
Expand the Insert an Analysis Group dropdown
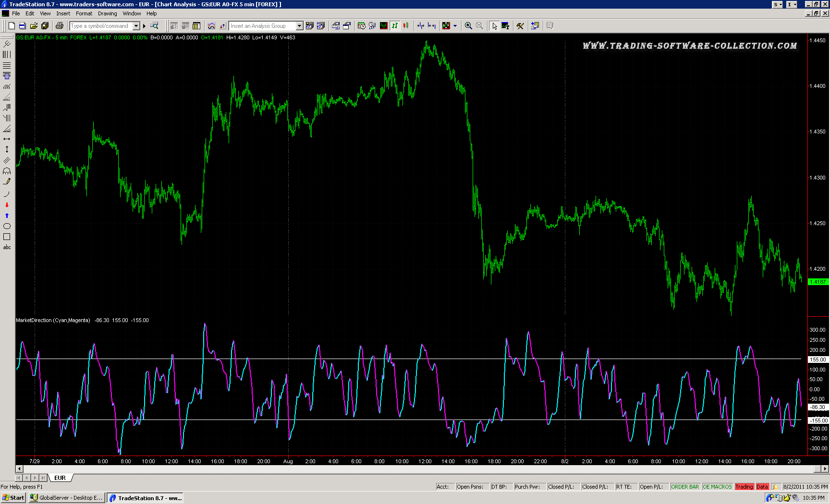(299, 26)
